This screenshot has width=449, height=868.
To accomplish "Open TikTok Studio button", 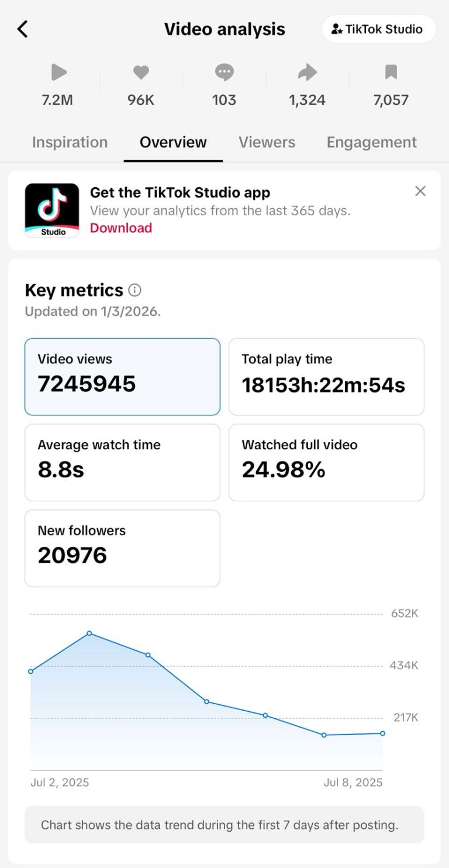I will tap(379, 29).
